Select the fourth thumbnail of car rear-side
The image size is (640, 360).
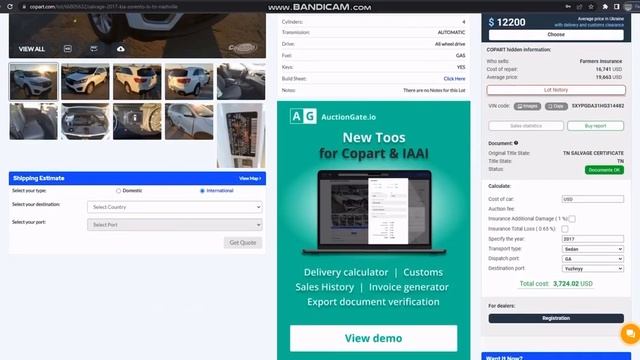coord(189,82)
